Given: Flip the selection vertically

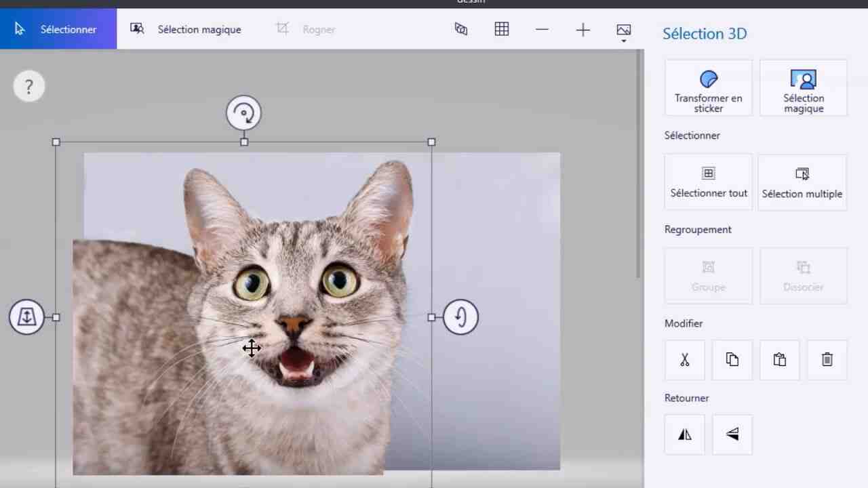Looking at the screenshot, I should (x=732, y=434).
